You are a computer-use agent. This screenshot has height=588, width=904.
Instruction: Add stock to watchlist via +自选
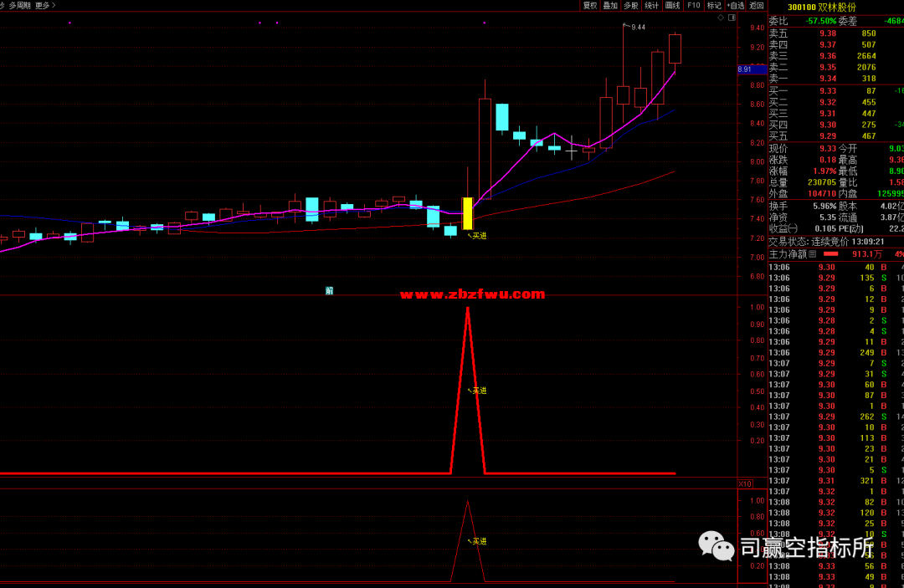(x=735, y=5)
